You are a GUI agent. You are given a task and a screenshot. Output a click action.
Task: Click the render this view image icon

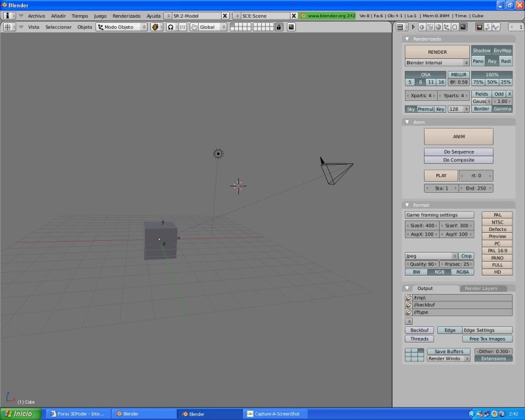click(x=291, y=27)
